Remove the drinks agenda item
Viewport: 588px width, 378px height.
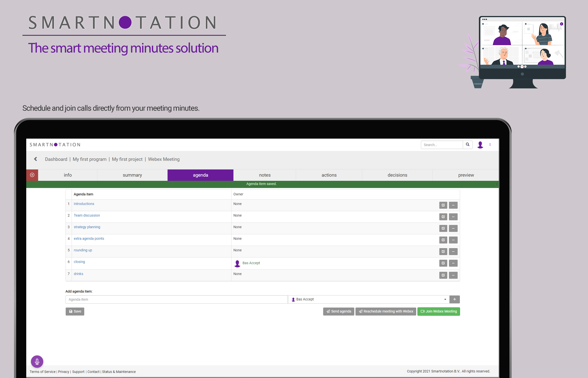[x=453, y=275]
